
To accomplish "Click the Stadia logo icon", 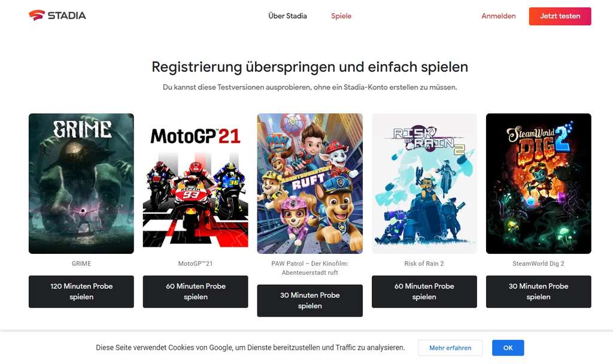I will click(37, 15).
